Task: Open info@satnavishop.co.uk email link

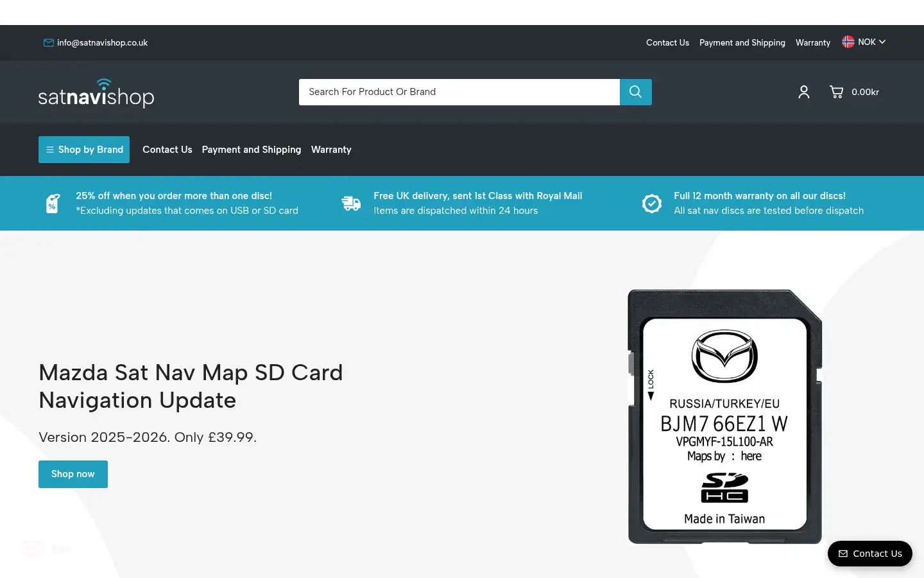Action: tap(102, 43)
